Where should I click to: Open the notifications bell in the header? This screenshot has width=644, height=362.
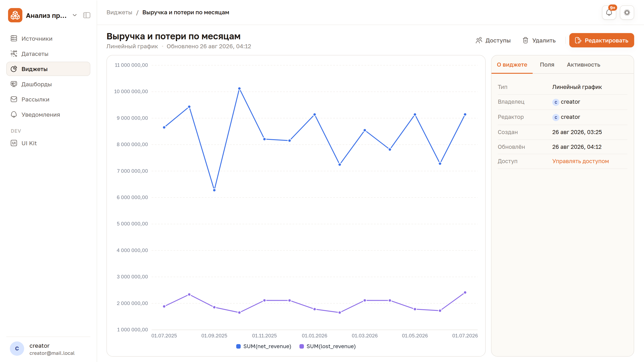click(609, 13)
